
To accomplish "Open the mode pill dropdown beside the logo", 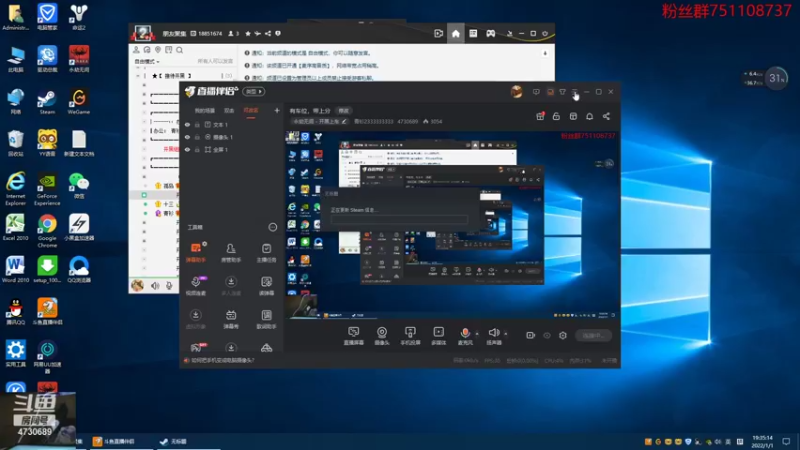I will point(254,91).
